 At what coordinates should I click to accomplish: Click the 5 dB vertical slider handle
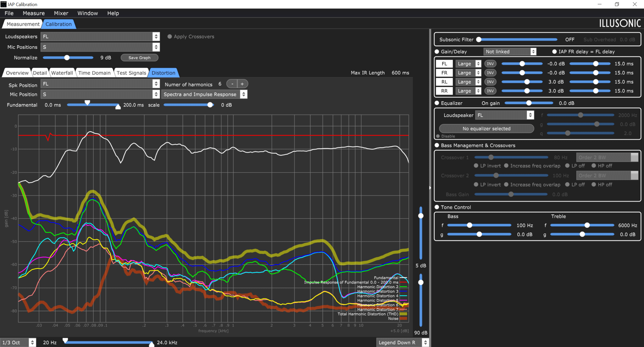421,216
